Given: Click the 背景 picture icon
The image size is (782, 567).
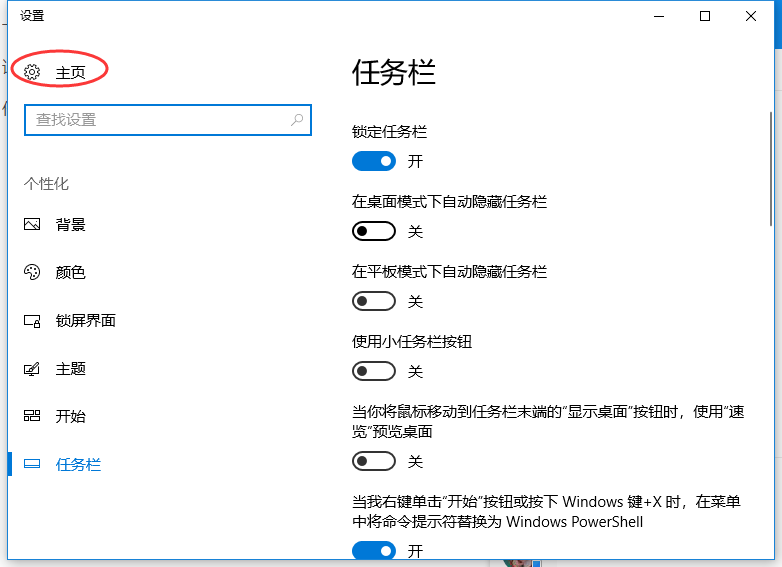Looking at the screenshot, I should 32,224.
